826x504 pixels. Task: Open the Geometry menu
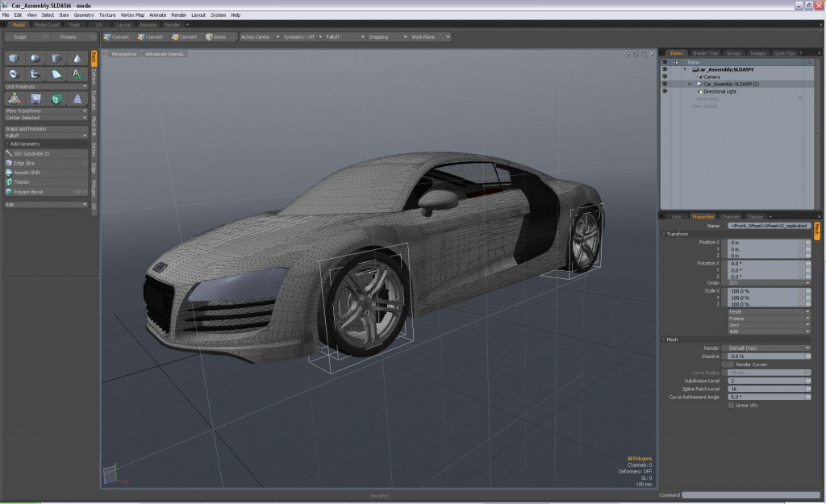(x=84, y=15)
